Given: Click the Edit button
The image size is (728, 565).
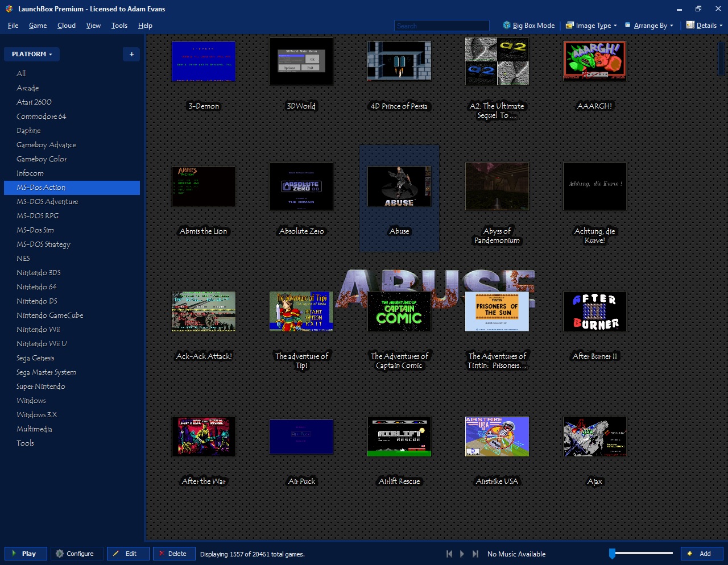Looking at the screenshot, I should [x=128, y=554].
